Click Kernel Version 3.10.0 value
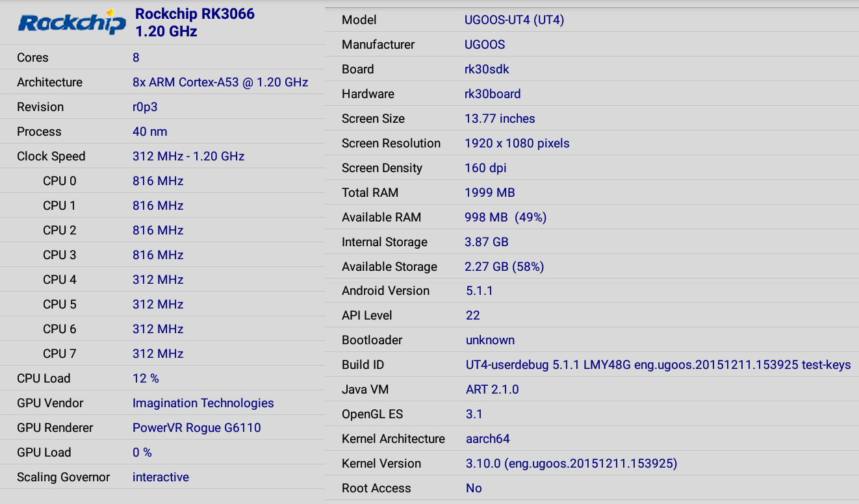Viewport: 859px width, 504px height. 572,463
